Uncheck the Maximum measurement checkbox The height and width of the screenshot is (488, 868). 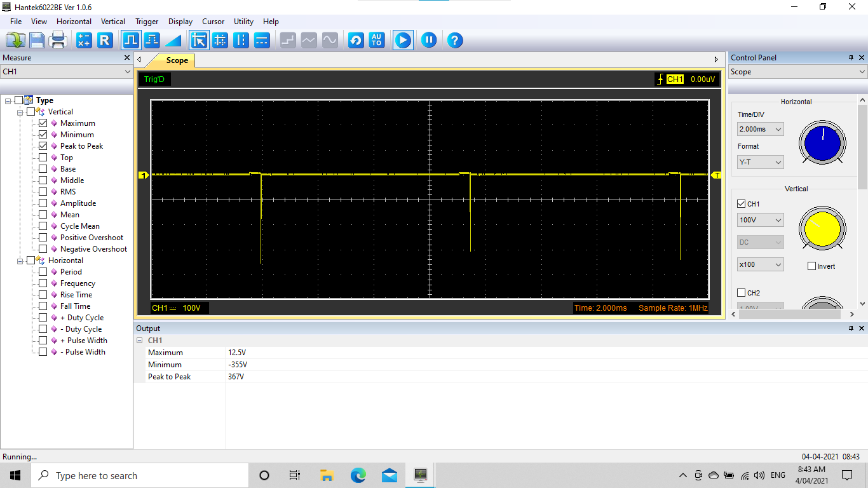(x=43, y=123)
